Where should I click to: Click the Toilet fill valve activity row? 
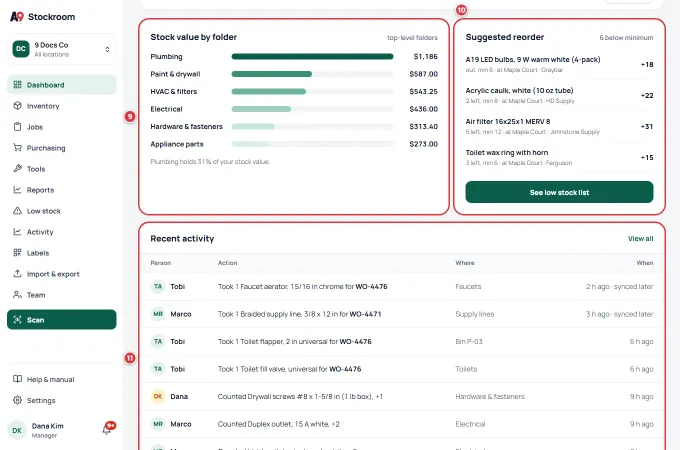click(402, 369)
